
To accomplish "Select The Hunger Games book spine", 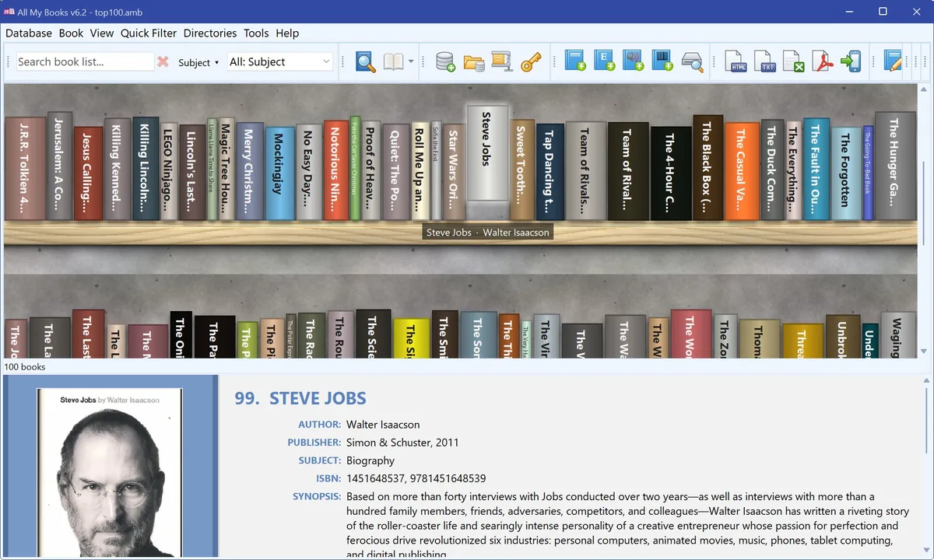I will (x=895, y=166).
